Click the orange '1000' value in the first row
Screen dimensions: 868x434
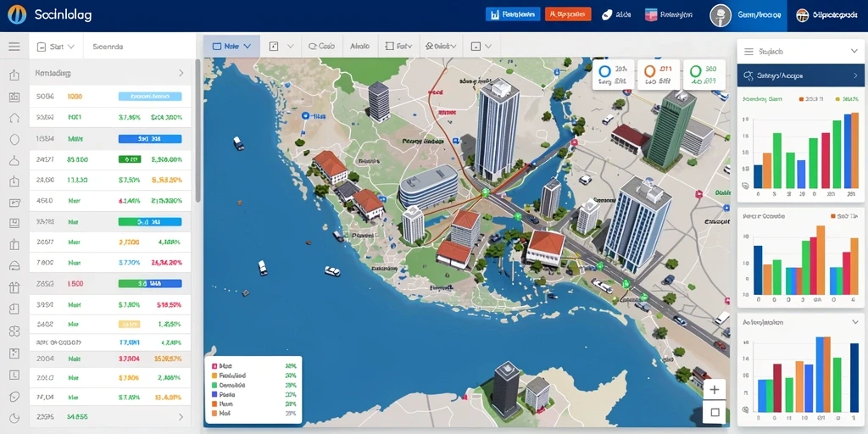[x=75, y=97]
